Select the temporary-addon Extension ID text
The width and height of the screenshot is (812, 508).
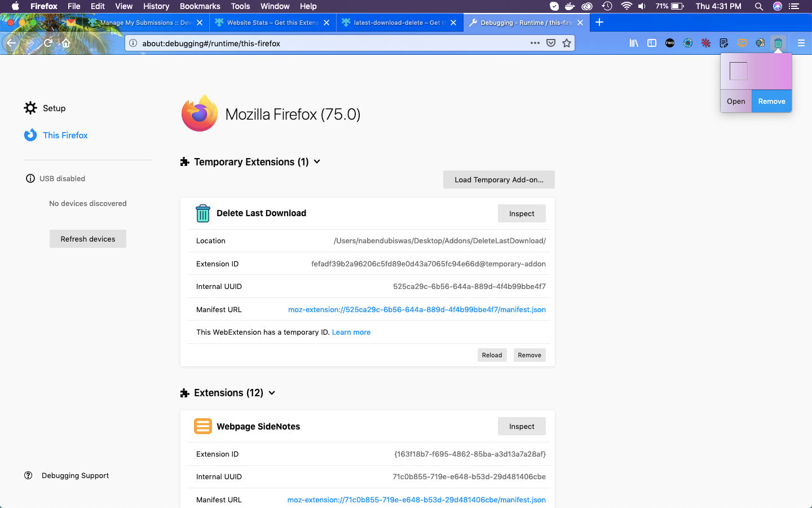coord(429,264)
